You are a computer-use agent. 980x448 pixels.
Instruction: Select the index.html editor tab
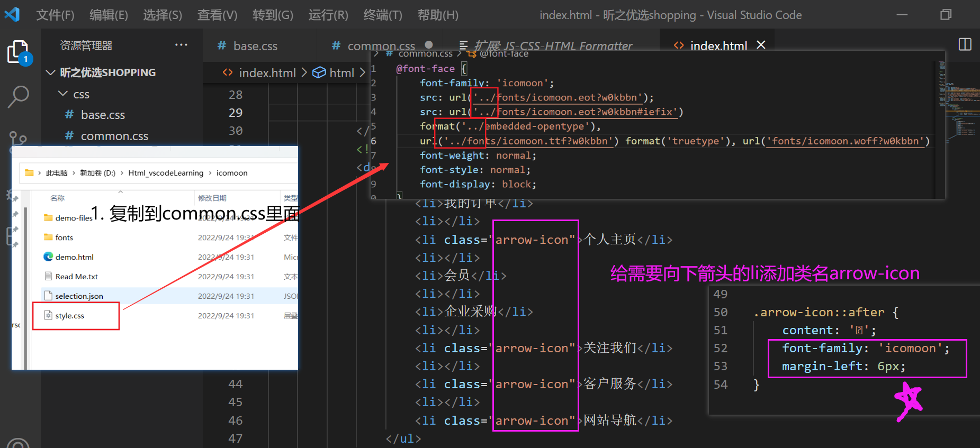coord(718,46)
